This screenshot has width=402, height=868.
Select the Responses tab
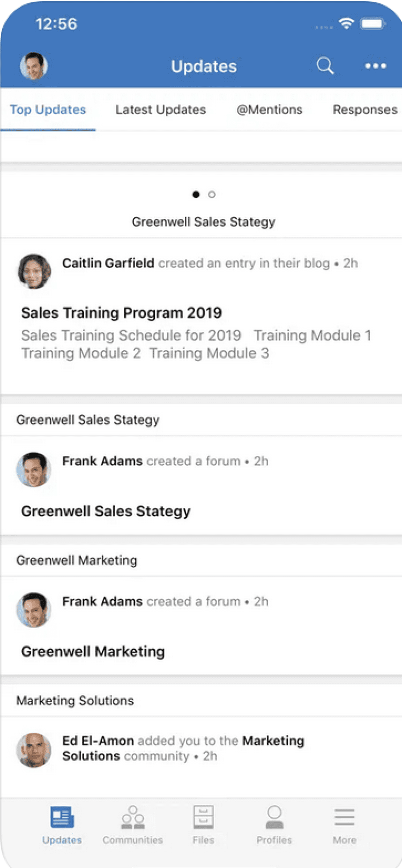365,110
